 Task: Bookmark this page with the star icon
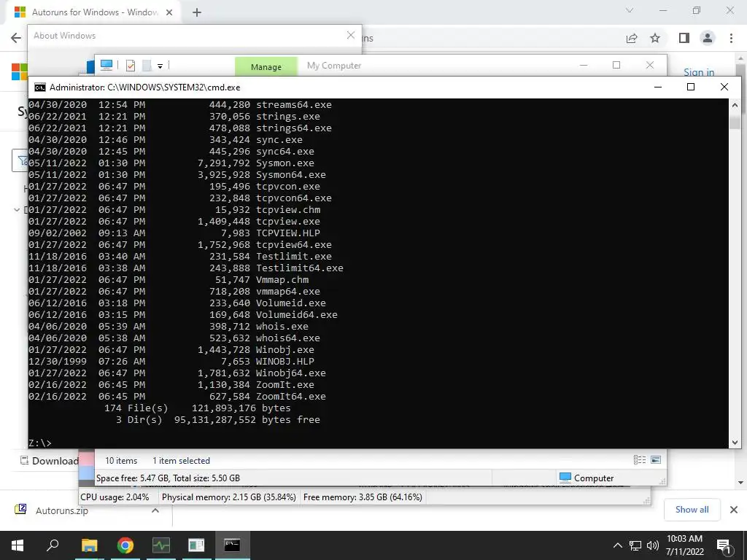coord(655,38)
